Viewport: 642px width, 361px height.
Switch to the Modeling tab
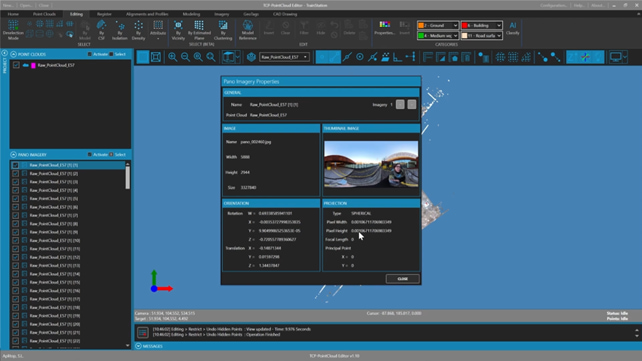[x=191, y=14]
